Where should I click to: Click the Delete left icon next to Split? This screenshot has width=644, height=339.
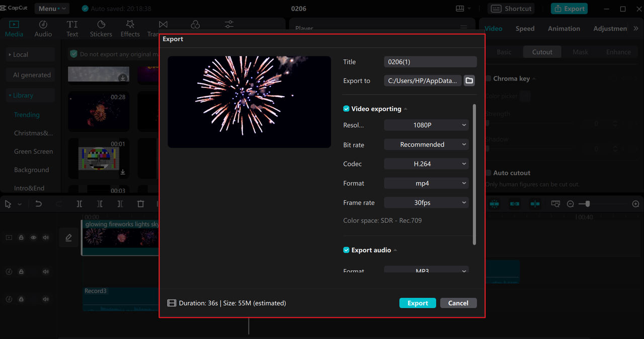point(100,204)
